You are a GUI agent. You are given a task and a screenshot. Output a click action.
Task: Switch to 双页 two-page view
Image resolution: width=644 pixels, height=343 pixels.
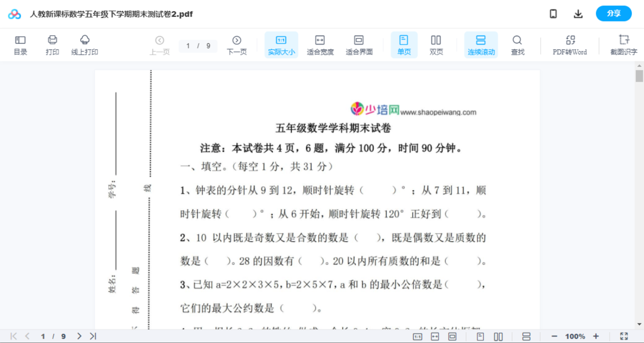[x=436, y=44]
